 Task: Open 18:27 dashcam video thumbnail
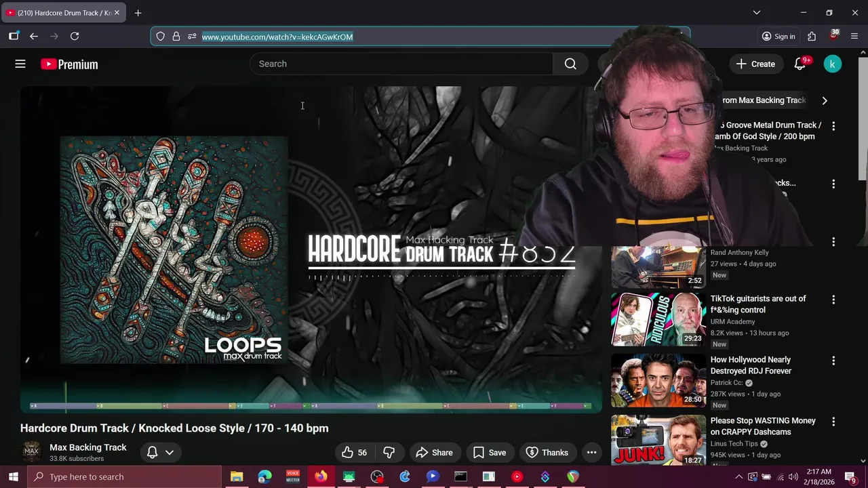[658, 440]
